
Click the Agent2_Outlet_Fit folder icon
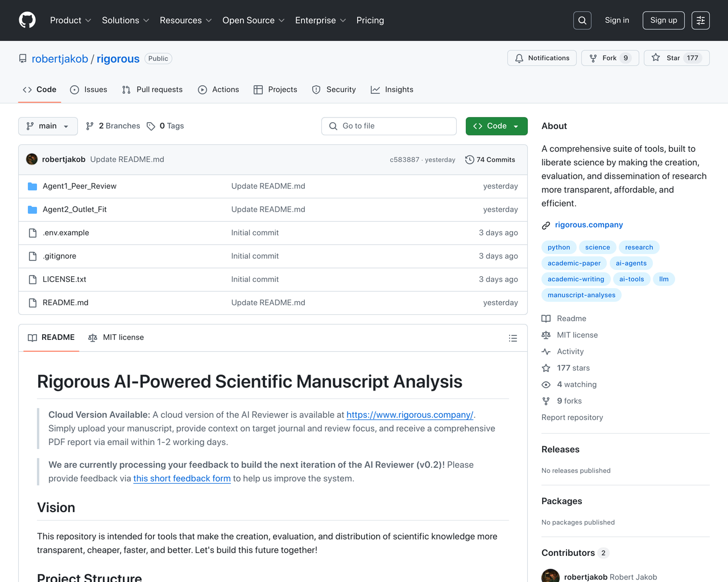32,210
